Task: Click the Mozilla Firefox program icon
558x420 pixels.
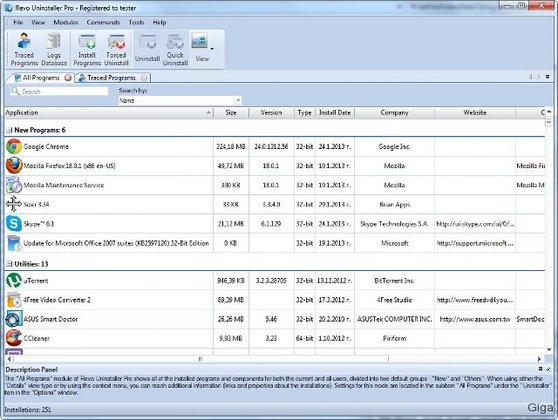Action: 14,166
